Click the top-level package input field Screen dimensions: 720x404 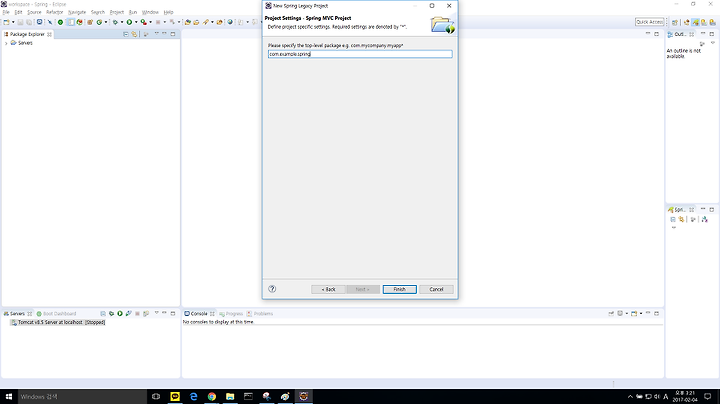[360, 54]
